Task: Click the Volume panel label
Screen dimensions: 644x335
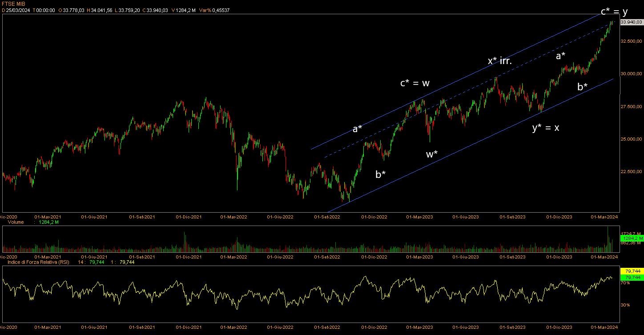Action: click(16, 222)
